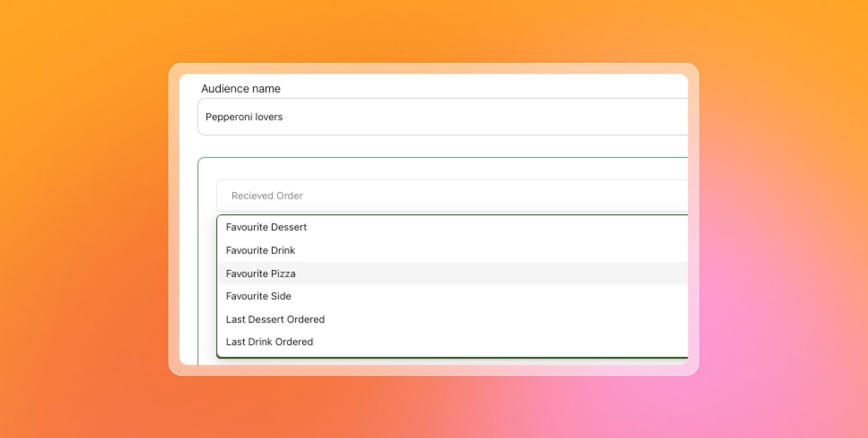Image resolution: width=868 pixels, height=438 pixels.
Task: Click the "Audience name" label
Action: (x=241, y=89)
